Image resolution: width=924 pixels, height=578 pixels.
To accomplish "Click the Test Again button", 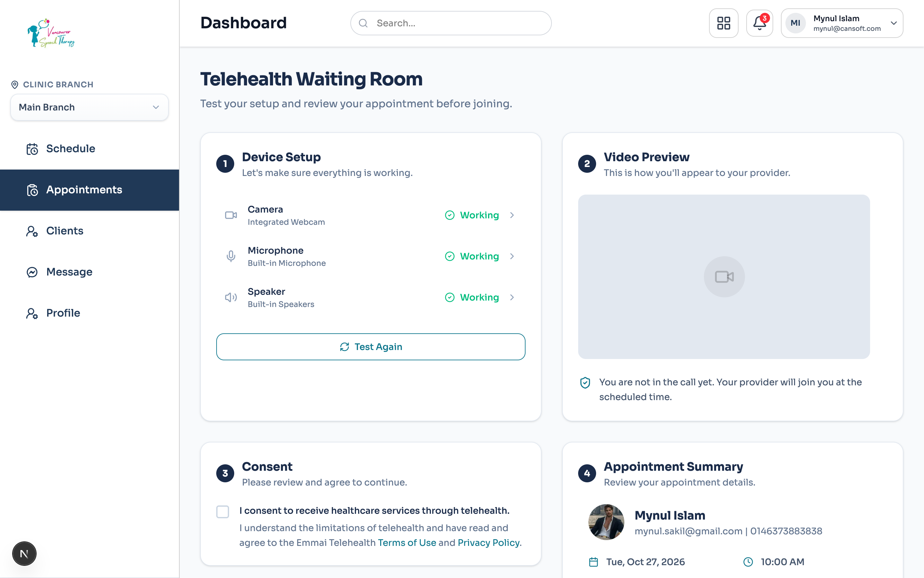I will (370, 347).
